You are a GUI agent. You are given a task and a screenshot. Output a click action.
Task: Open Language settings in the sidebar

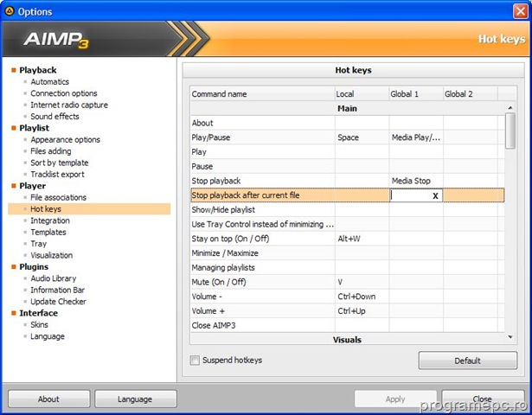tap(48, 336)
